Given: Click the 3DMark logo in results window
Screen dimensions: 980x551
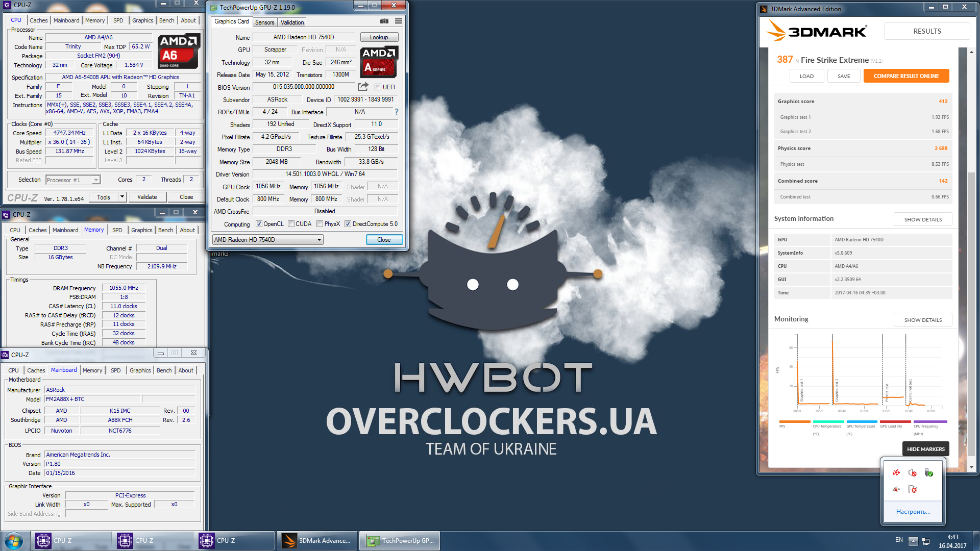Looking at the screenshot, I should tap(817, 31).
